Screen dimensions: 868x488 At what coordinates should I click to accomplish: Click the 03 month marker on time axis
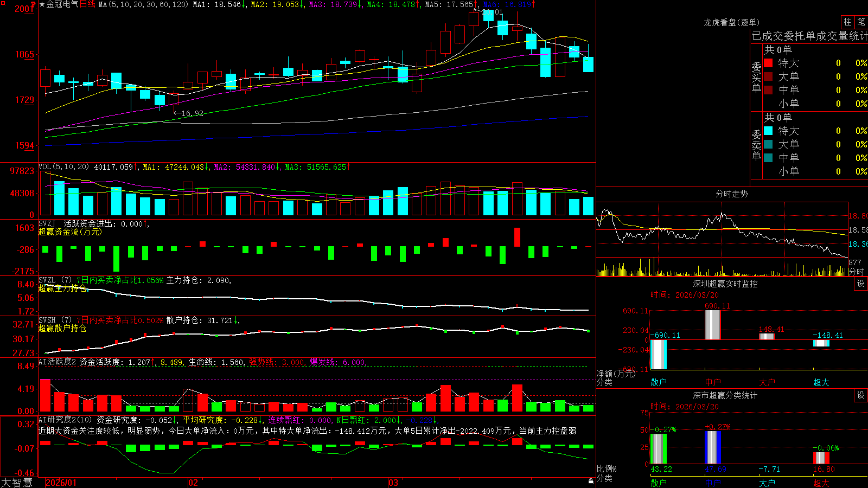coord(393,483)
